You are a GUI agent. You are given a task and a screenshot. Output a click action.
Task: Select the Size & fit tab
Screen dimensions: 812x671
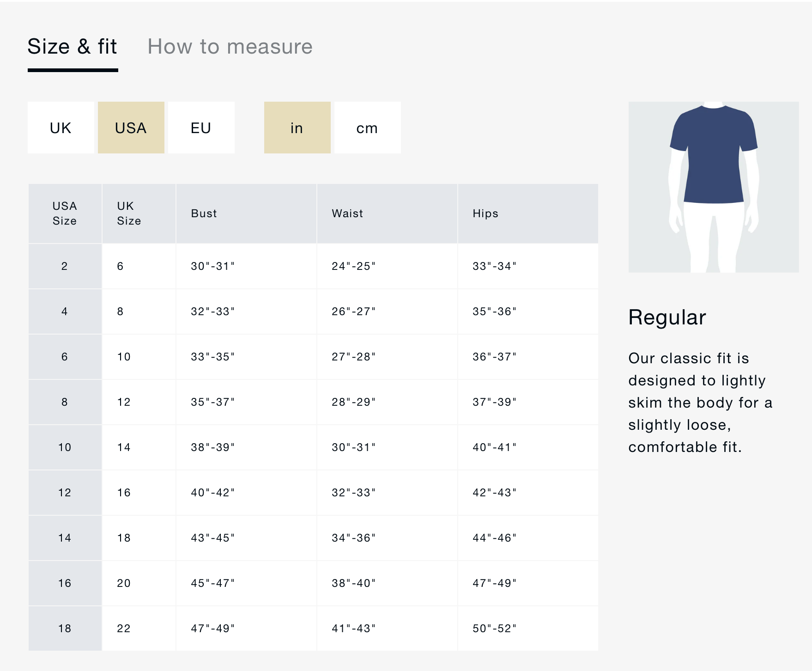[x=73, y=47]
